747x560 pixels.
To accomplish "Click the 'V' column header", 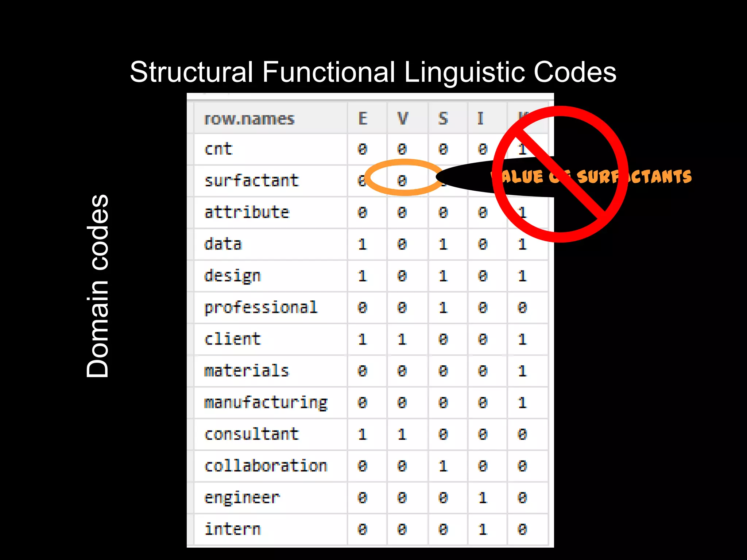I will tap(402, 118).
